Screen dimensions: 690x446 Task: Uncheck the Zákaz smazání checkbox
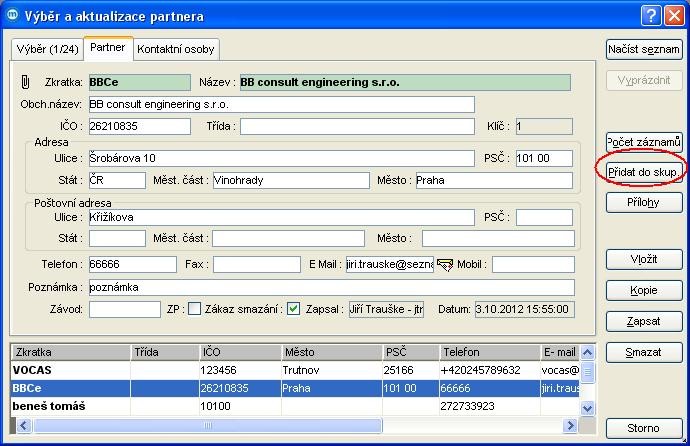[x=294, y=309]
